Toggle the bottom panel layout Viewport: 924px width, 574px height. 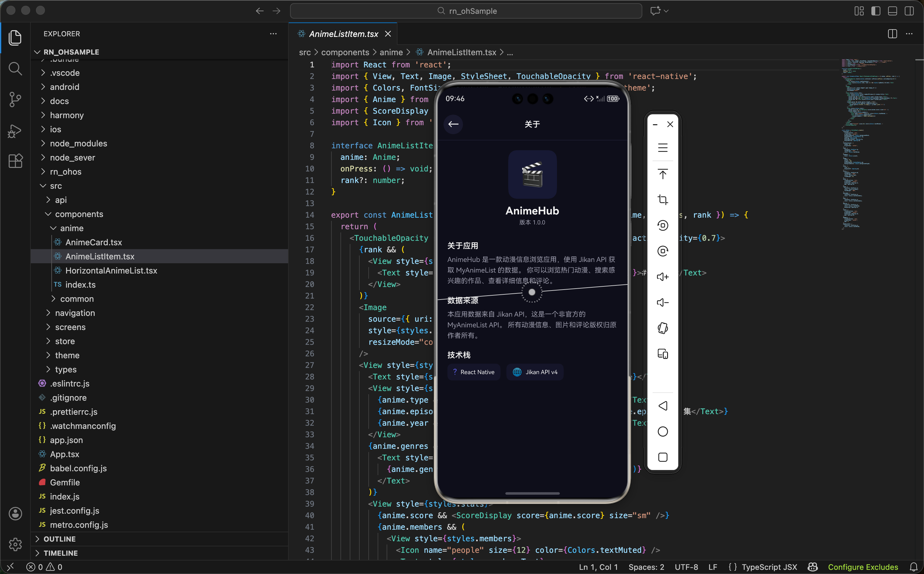point(892,11)
